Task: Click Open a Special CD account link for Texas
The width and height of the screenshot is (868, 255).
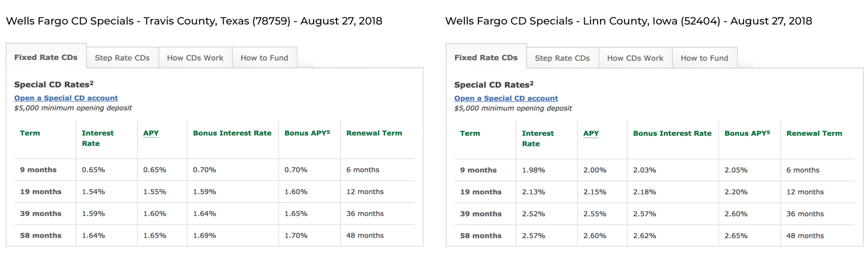Action: [66, 98]
